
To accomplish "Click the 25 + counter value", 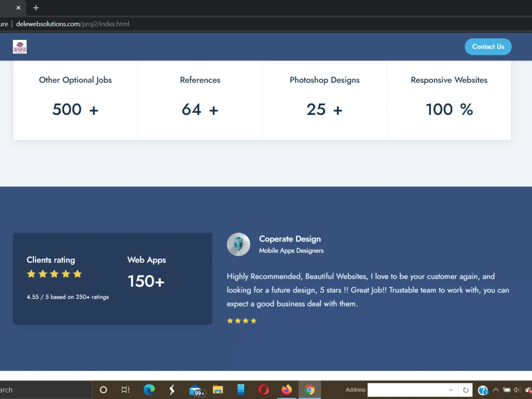I will pos(325,110).
